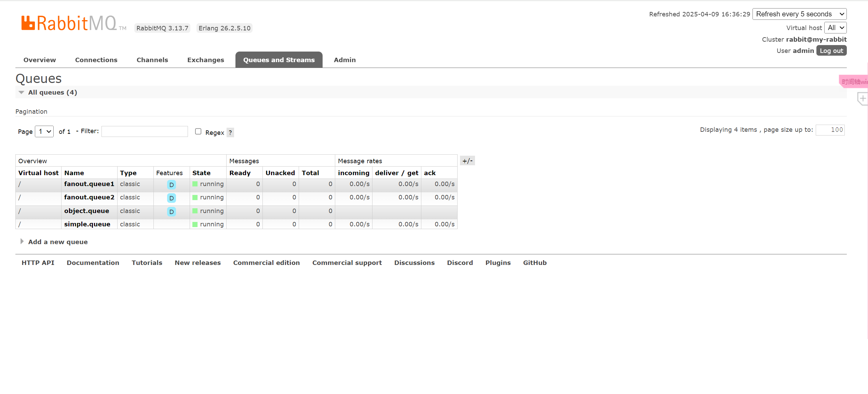Open the Virtual host dropdown
Image resolution: width=868 pixels, height=394 pixels.
(835, 28)
